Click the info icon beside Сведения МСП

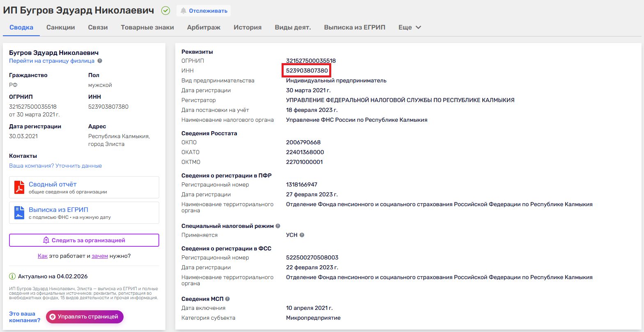227,299
